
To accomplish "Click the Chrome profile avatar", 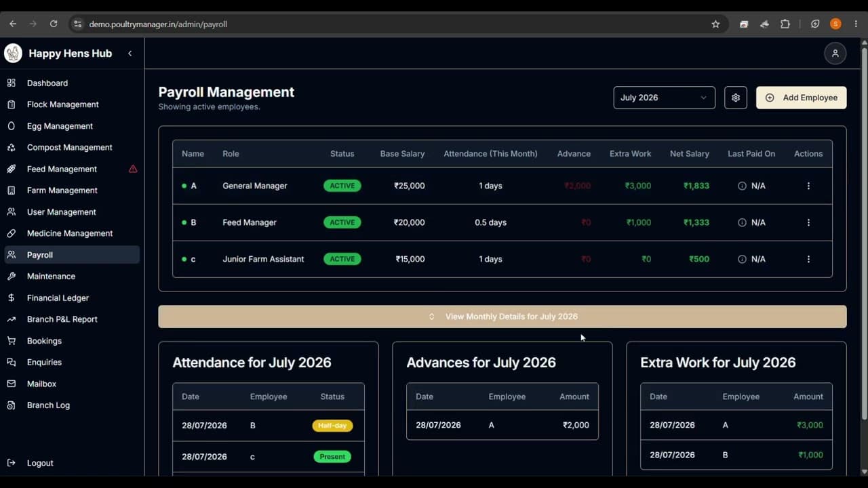I will [x=835, y=24].
